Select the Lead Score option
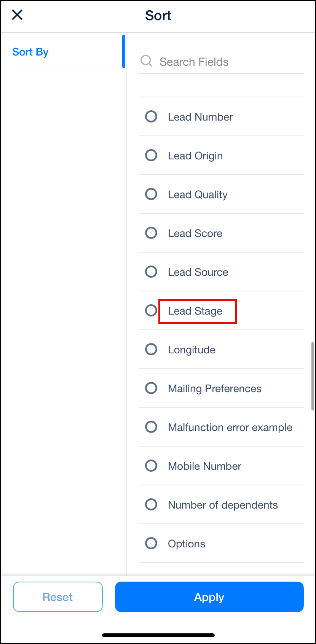 click(x=151, y=233)
